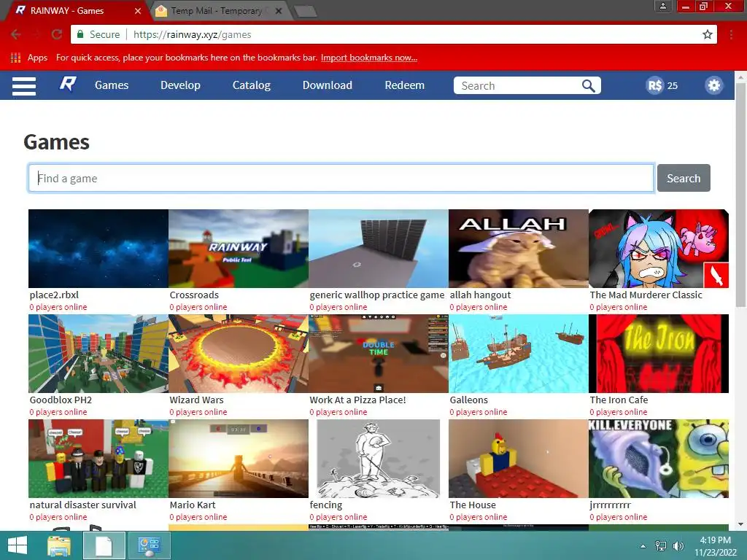This screenshot has width=747, height=560.
Task: Open a new browser tab
Action: 306,11
